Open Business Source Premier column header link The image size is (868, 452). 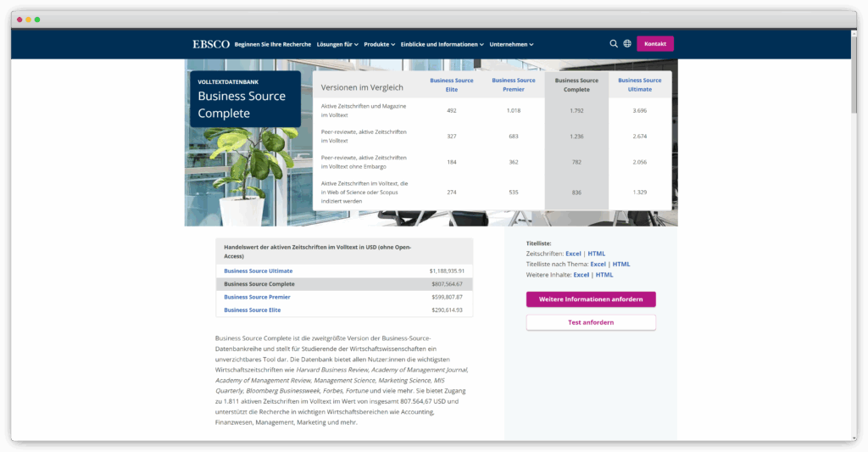(514, 85)
